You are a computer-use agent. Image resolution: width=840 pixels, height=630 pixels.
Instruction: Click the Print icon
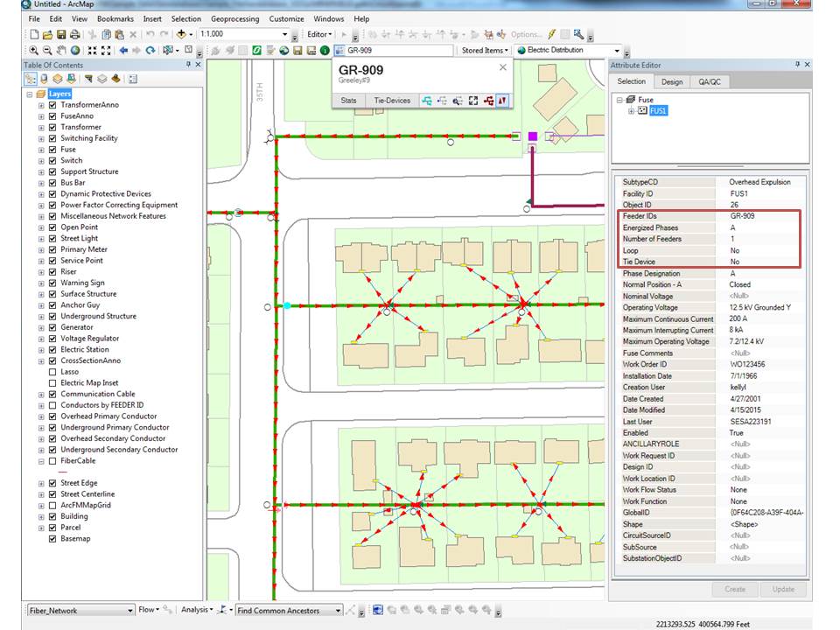coord(75,35)
